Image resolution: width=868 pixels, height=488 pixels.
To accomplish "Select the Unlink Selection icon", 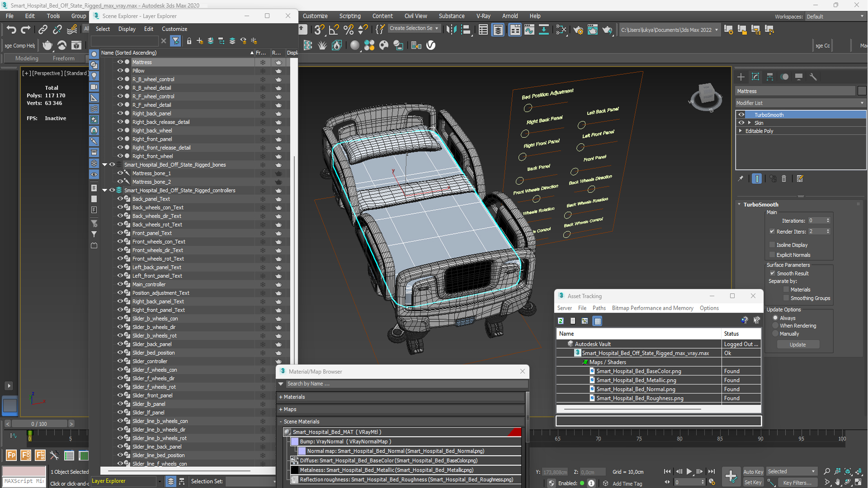I will pos(57,30).
